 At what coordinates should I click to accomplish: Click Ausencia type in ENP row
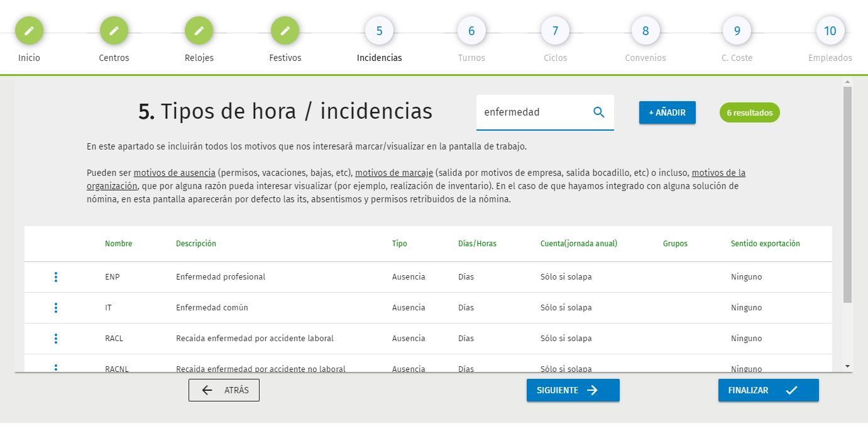(409, 277)
